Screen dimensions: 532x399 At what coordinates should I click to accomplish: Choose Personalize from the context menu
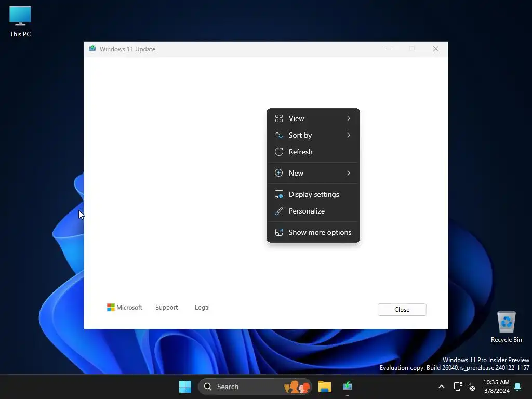click(x=313, y=211)
